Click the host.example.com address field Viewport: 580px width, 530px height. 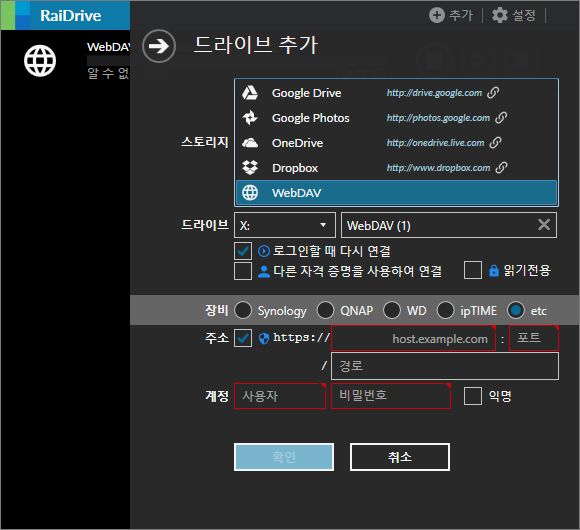pos(413,338)
